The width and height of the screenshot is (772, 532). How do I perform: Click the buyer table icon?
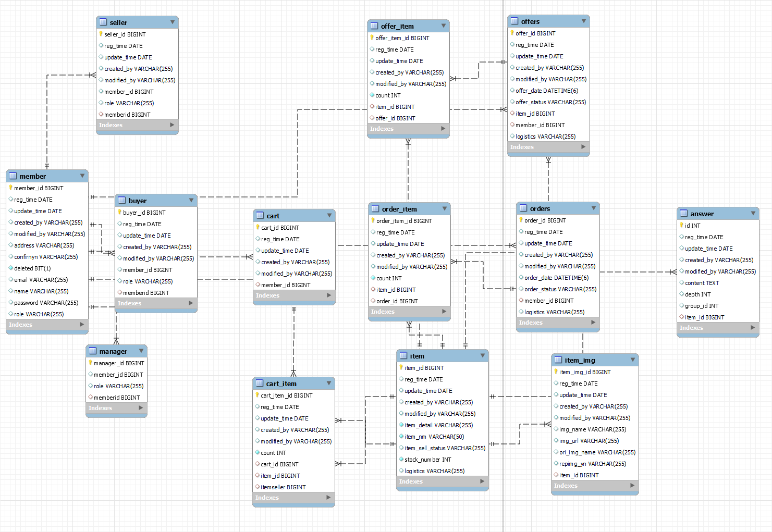[122, 201]
